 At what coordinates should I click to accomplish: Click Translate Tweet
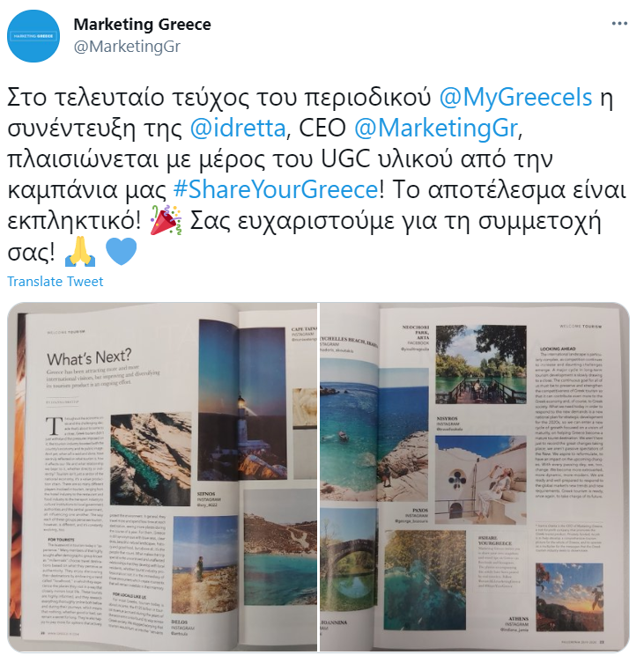(x=56, y=282)
